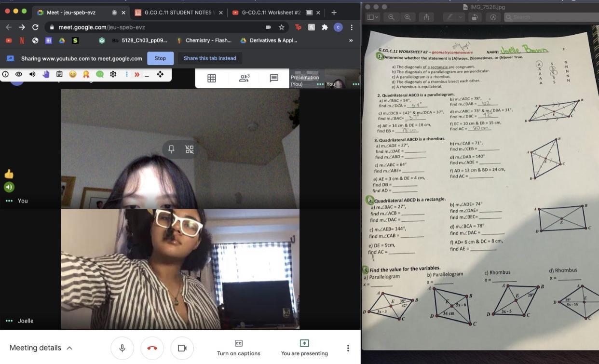Open the Derivatives & Appl... bookmark

269,40
